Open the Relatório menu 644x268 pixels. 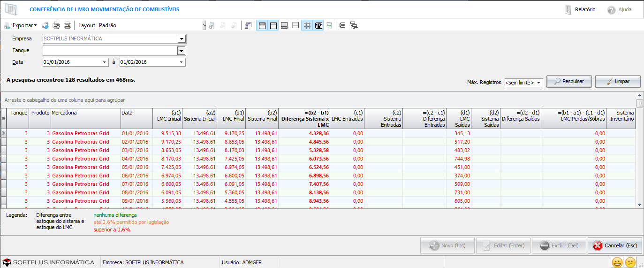coord(585,9)
